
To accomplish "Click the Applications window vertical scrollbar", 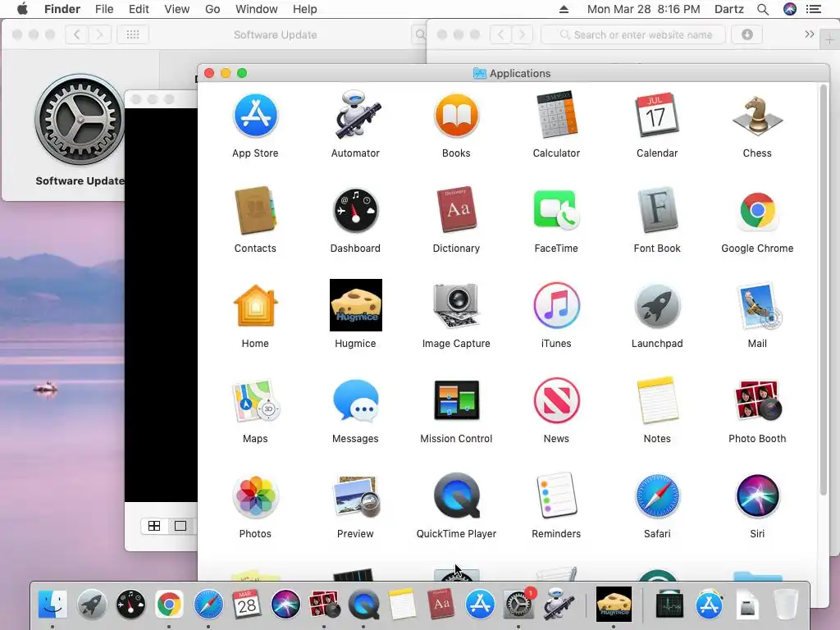I will point(824,290).
